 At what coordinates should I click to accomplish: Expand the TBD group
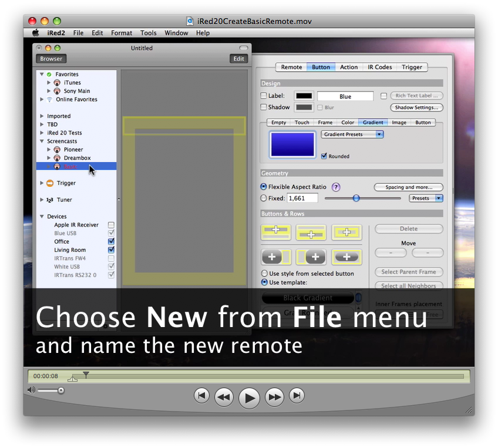point(42,124)
